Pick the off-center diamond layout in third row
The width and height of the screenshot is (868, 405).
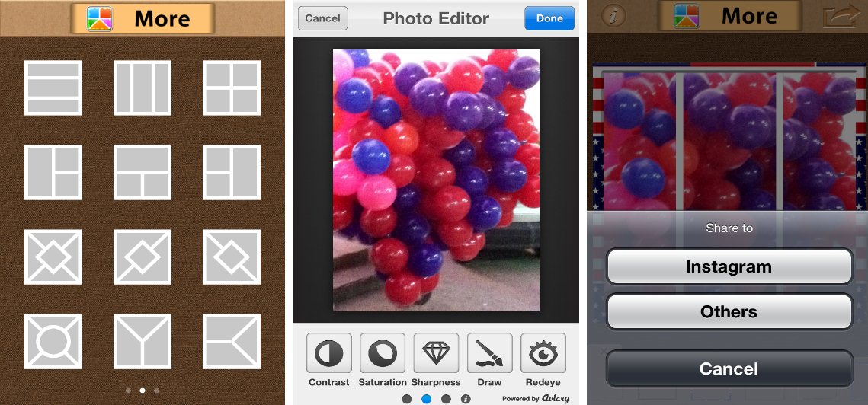tap(232, 257)
